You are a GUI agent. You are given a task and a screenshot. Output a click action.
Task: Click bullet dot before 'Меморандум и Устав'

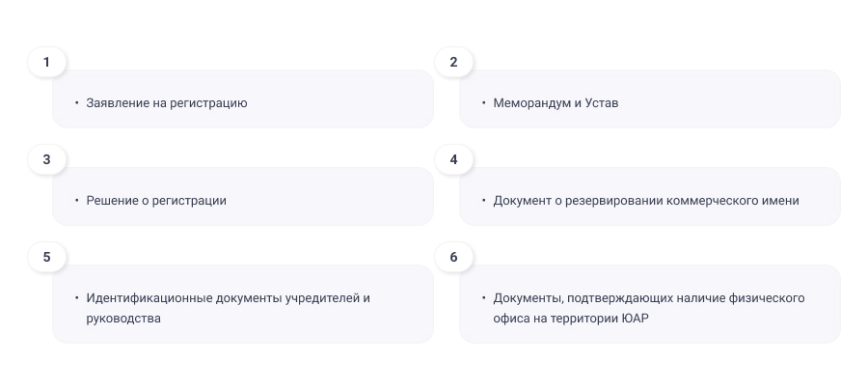click(x=483, y=102)
